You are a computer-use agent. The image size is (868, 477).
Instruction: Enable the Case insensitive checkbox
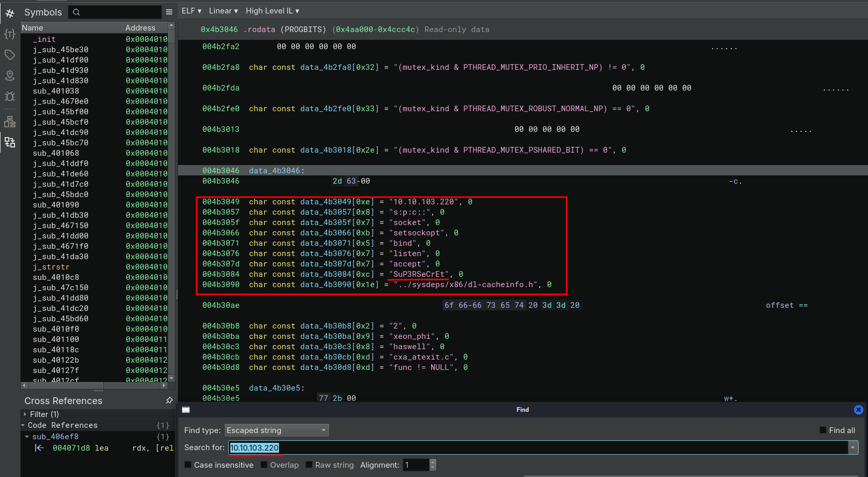click(188, 465)
